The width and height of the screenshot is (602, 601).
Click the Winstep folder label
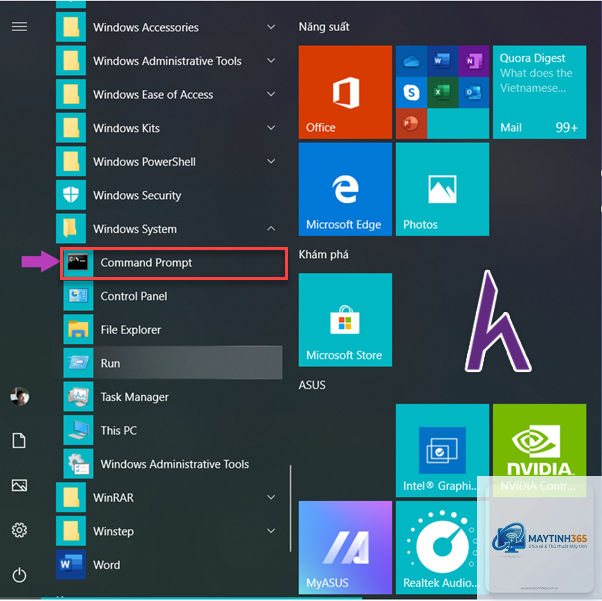pyautogui.click(x=114, y=531)
